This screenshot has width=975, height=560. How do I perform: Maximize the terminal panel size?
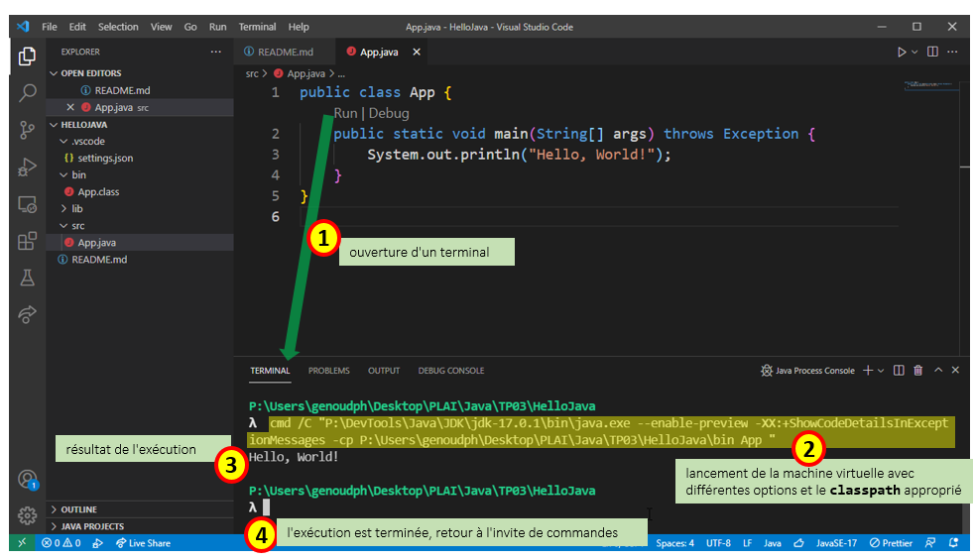pos(937,371)
